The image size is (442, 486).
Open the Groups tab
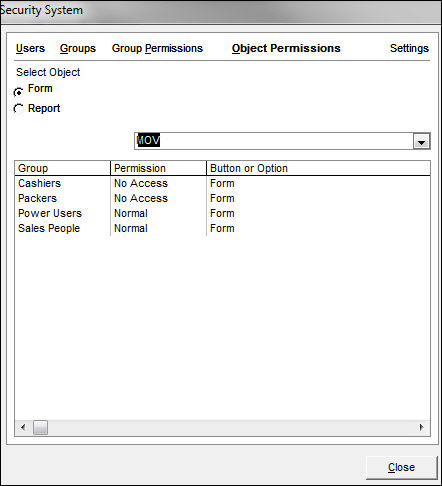(x=78, y=48)
